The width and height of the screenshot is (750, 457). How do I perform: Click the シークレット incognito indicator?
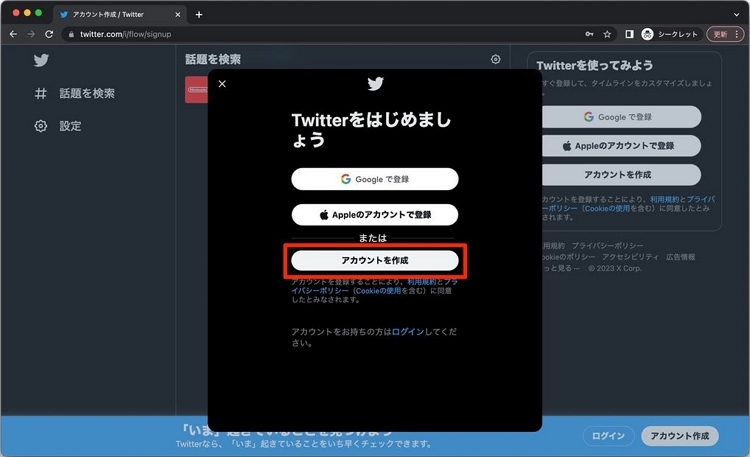(670, 34)
